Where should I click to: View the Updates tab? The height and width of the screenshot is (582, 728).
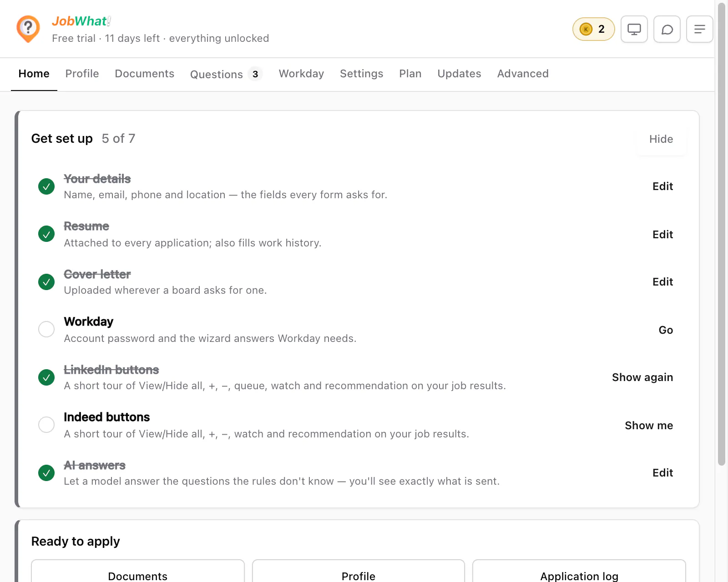[x=459, y=74]
